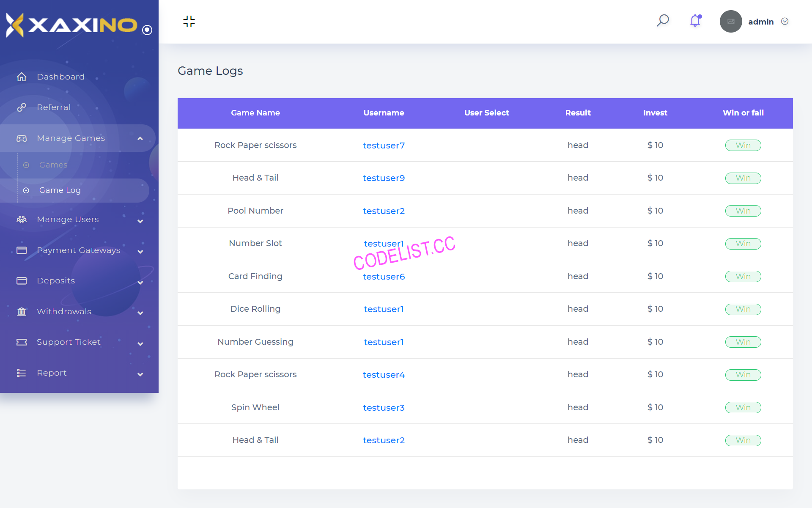Click the Support Ticket icon

[x=22, y=342]
